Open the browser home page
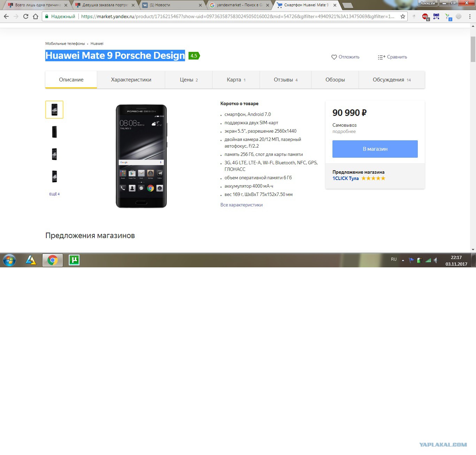Viewport: 476px width, 455px height. (x=36, y=16)
